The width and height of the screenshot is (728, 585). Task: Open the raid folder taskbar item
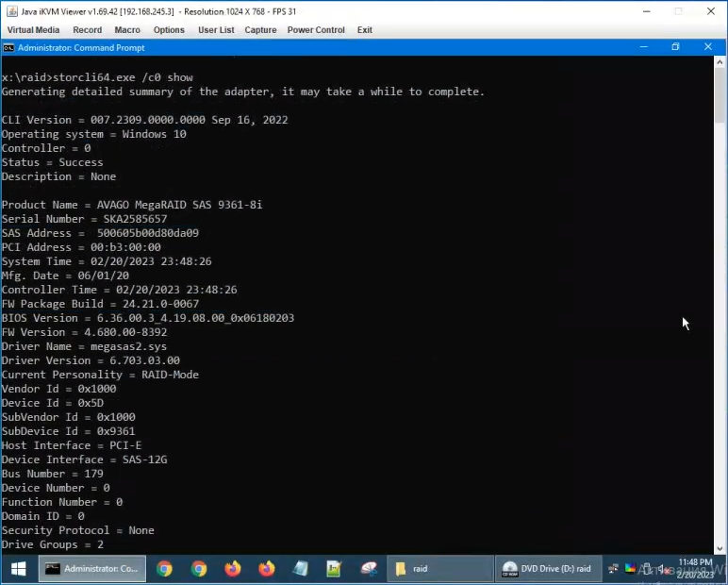(438, 569)
